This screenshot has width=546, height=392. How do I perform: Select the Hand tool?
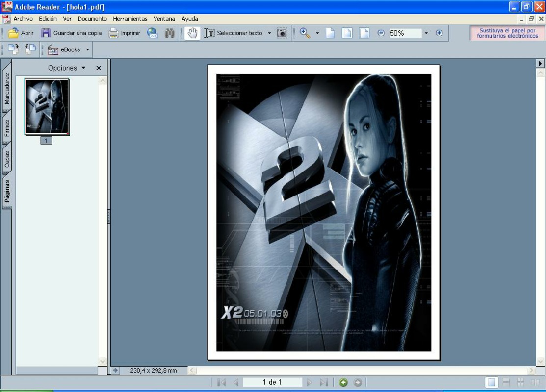pos(192,33)
